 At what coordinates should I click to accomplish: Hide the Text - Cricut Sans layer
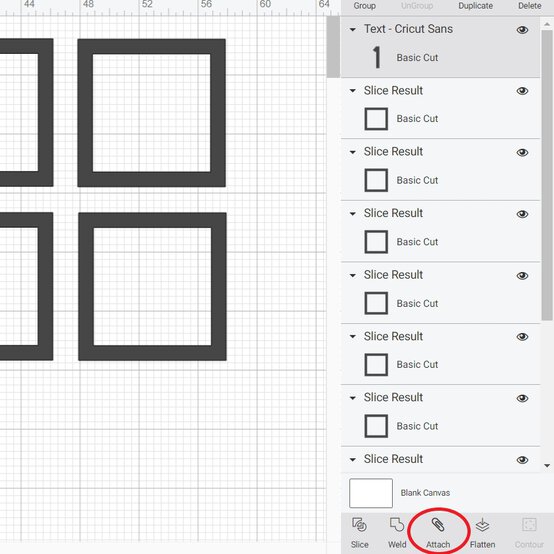522,30
